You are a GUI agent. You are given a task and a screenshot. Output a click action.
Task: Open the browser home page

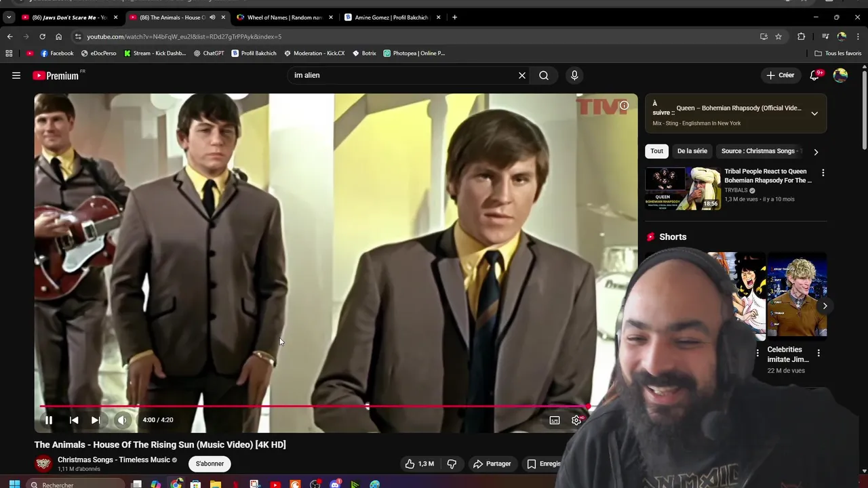pos(58,37)
